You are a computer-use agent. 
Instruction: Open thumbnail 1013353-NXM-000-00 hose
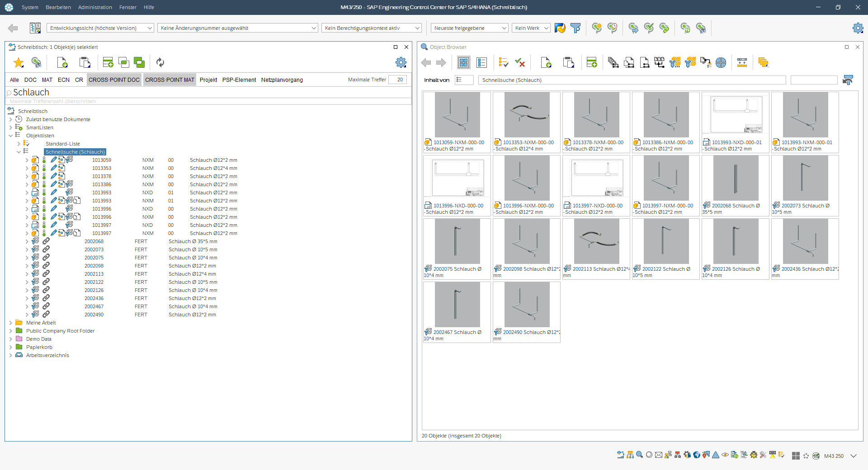[x=527, y=122]
